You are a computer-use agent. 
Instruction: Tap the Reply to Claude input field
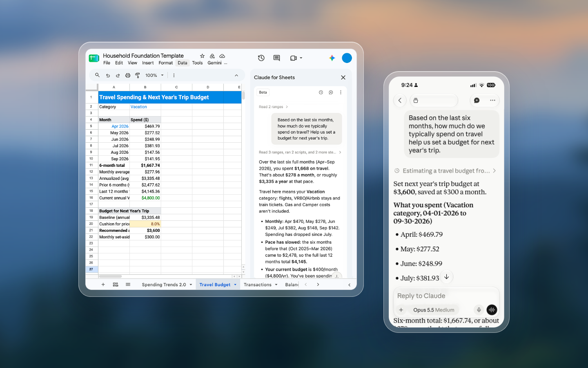point(446,296)
